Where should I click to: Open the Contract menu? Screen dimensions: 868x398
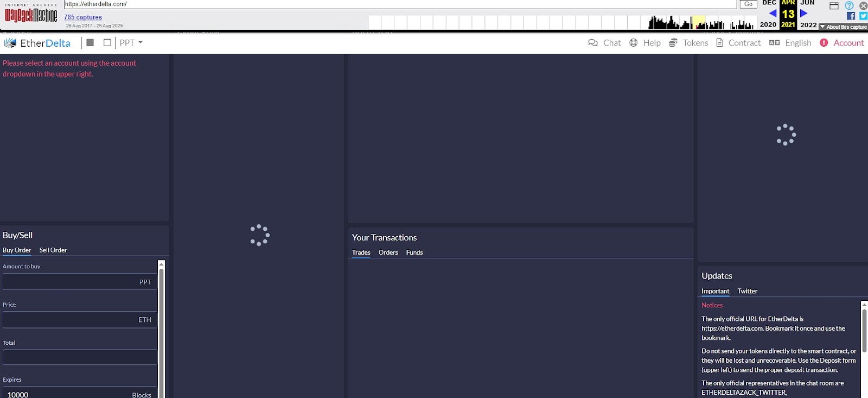coord(744,43)
